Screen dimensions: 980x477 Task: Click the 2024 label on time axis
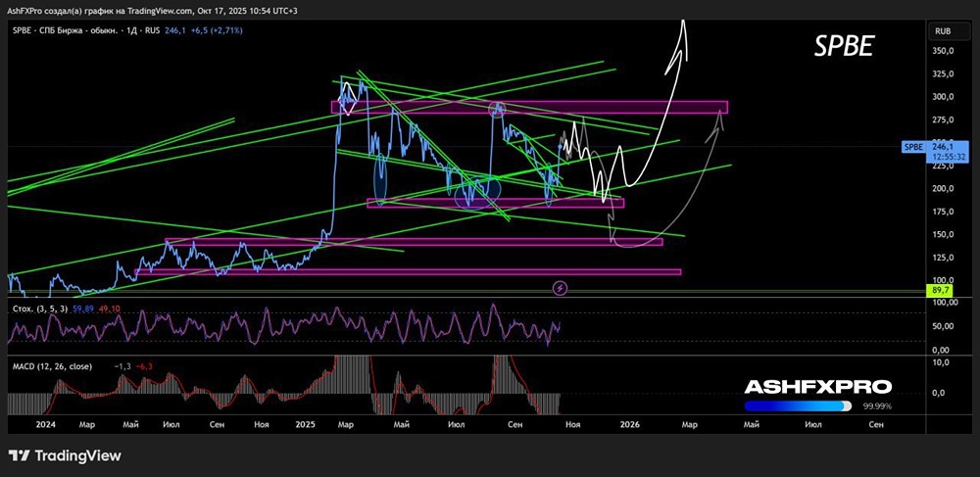pyautogui.click(x=46, y=424)
